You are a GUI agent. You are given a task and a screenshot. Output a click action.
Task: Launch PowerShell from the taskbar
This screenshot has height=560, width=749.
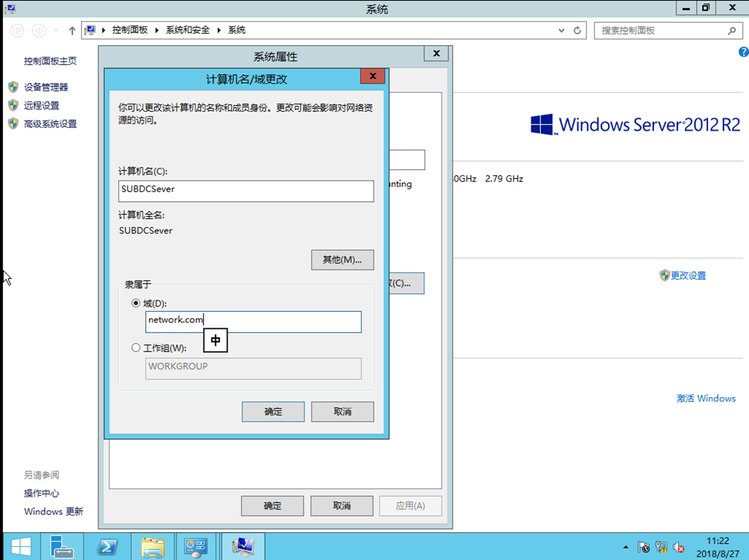(x=108, y=546)
